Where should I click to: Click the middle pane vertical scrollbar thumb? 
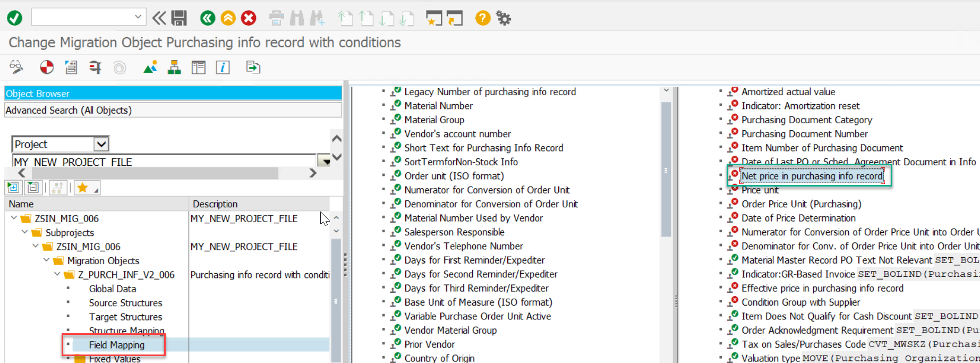(666, 170)
